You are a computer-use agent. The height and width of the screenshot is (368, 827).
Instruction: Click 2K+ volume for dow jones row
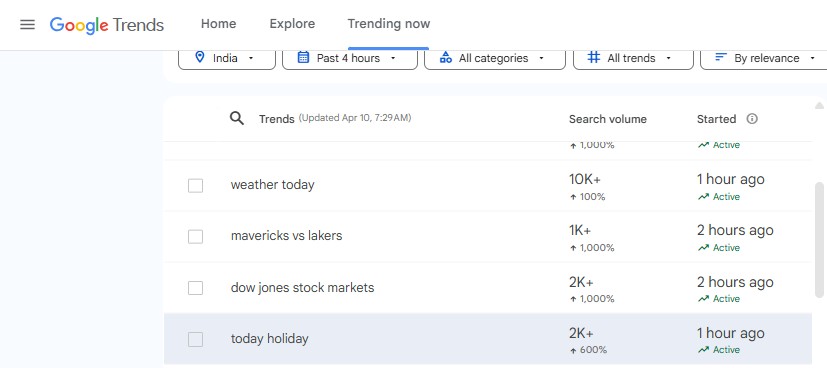[581, 282]
